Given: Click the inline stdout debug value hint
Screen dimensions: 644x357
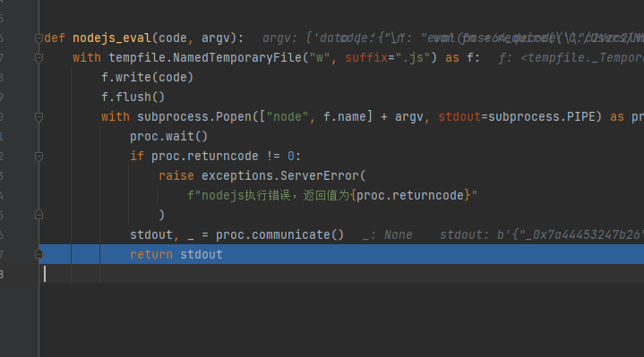Looking at the screenshot, I should tap(541, 234).
